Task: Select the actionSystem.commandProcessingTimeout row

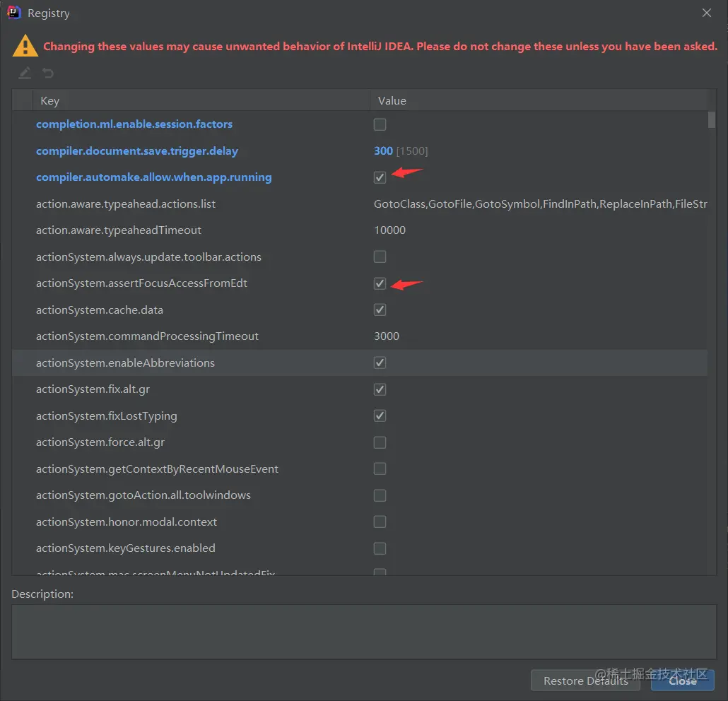Action: point(360,336)
